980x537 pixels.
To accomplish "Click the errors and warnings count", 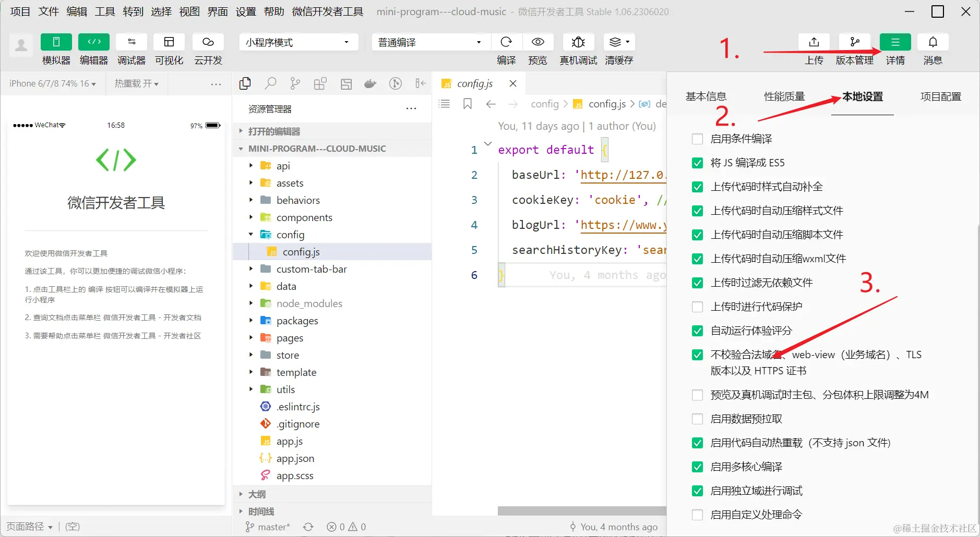I will click(346, 527).
